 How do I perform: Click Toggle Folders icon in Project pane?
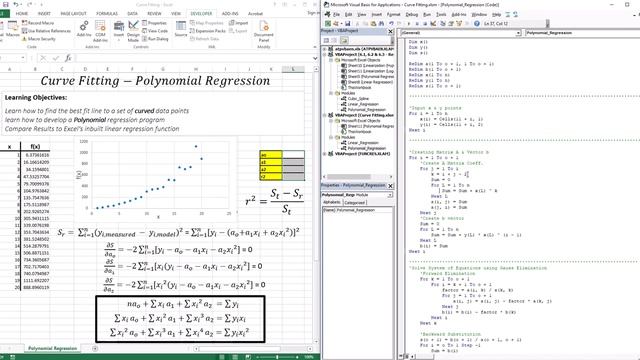click(344, 40)
